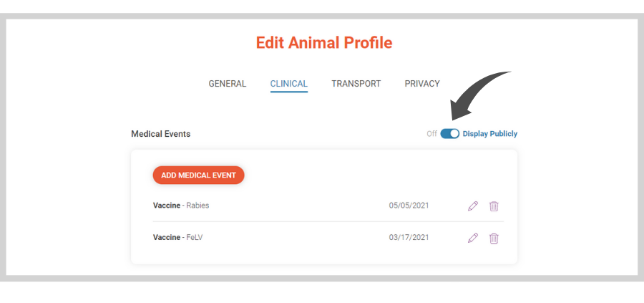Click the Medical Events section heading
The image size is (644, 303).
click(x=160, y=134)
